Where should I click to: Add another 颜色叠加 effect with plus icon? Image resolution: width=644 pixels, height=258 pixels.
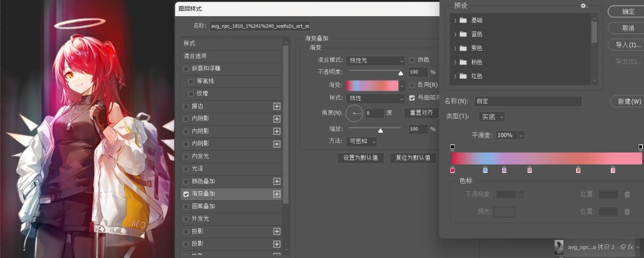tap(277, 181)
